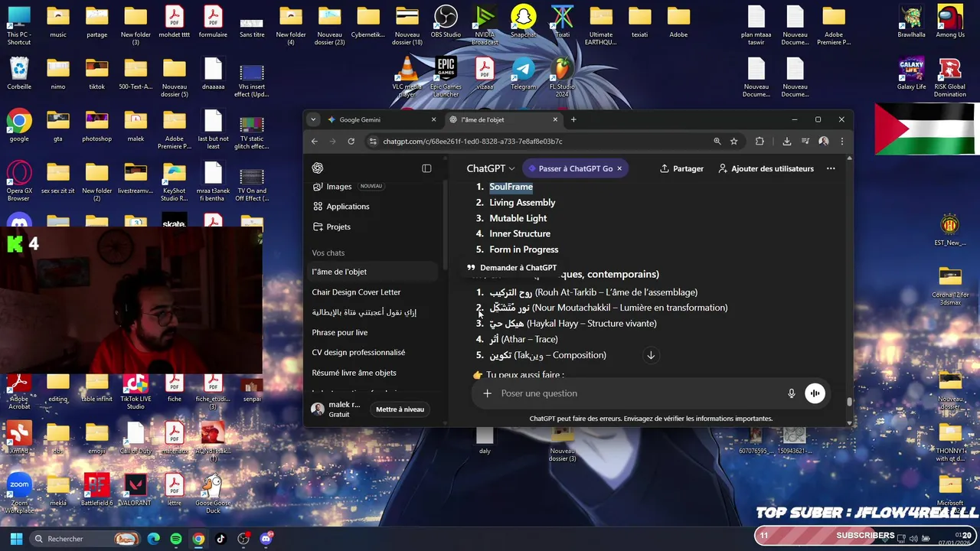The image size is (980, 551).
Task: Click the chatgpt.com address bar URL
Action: click(x=472, y=142)
